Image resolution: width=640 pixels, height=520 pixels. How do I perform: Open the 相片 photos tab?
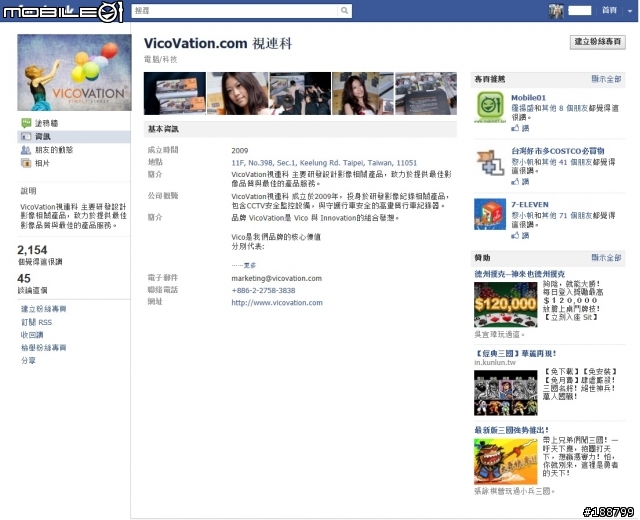tap(42, 163)
